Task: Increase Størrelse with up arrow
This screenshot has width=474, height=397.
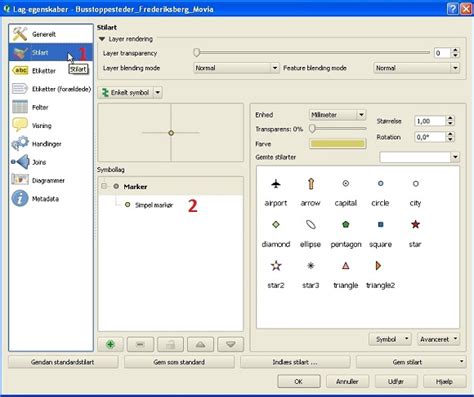Action: (450, 118)
